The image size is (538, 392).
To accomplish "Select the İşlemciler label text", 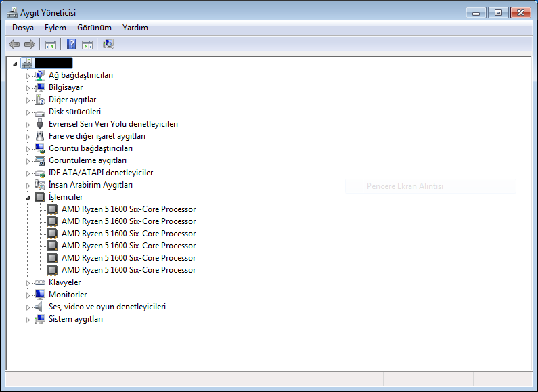I will point(66,197).
